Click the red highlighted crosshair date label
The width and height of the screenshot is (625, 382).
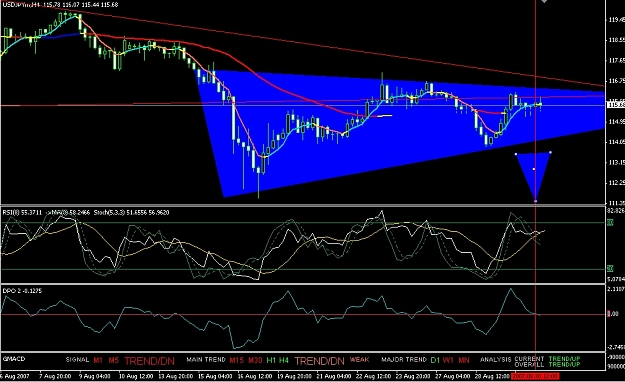coord(535,376)
